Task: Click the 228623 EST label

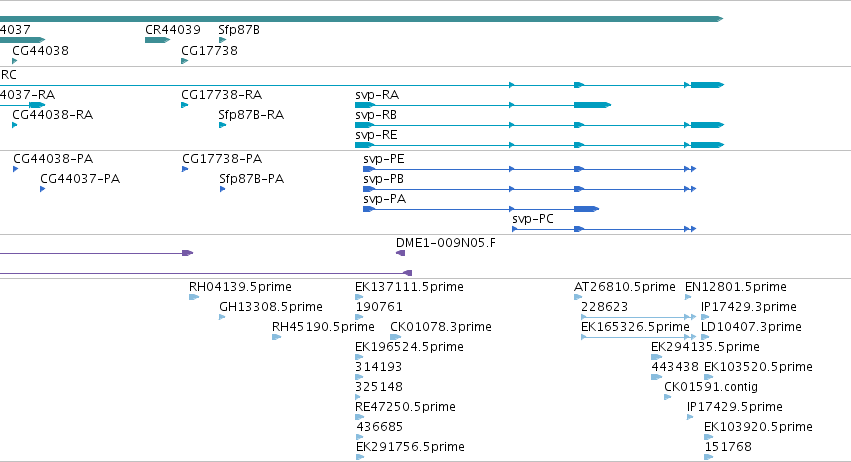Action: click(604, 307)
